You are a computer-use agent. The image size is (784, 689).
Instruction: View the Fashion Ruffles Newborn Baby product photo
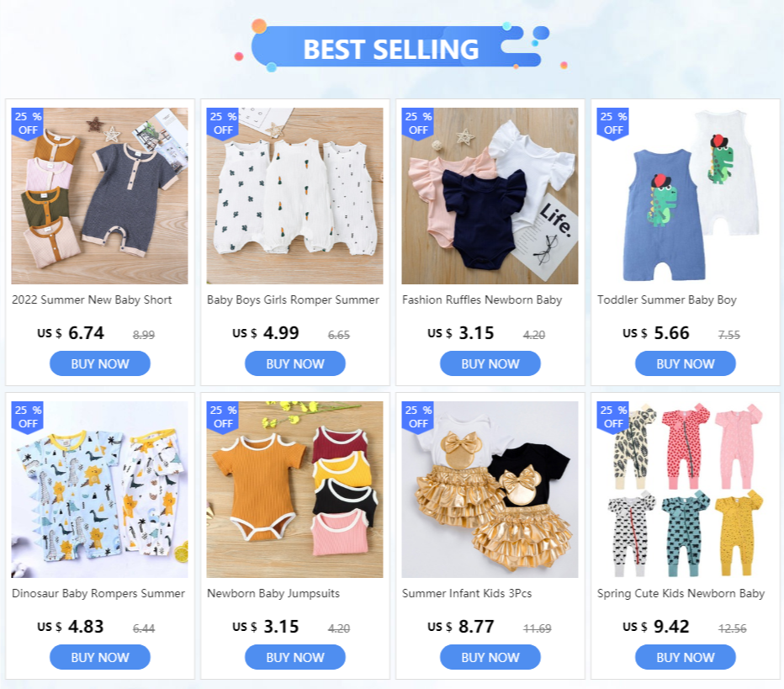pyautogui.click(x=490, y=196)
